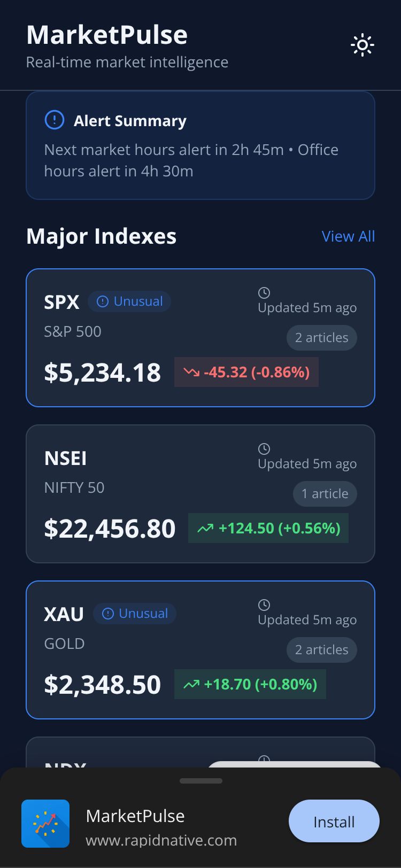The height and width of the screenshot is (868, 401).
Task: Click NSEI upward trend icon
Action: (205, 528)
